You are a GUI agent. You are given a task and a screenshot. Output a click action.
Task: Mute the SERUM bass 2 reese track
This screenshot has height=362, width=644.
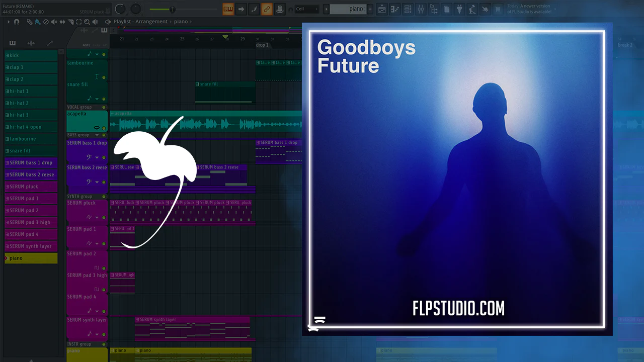pyautogui.click(x=104, y=182)
